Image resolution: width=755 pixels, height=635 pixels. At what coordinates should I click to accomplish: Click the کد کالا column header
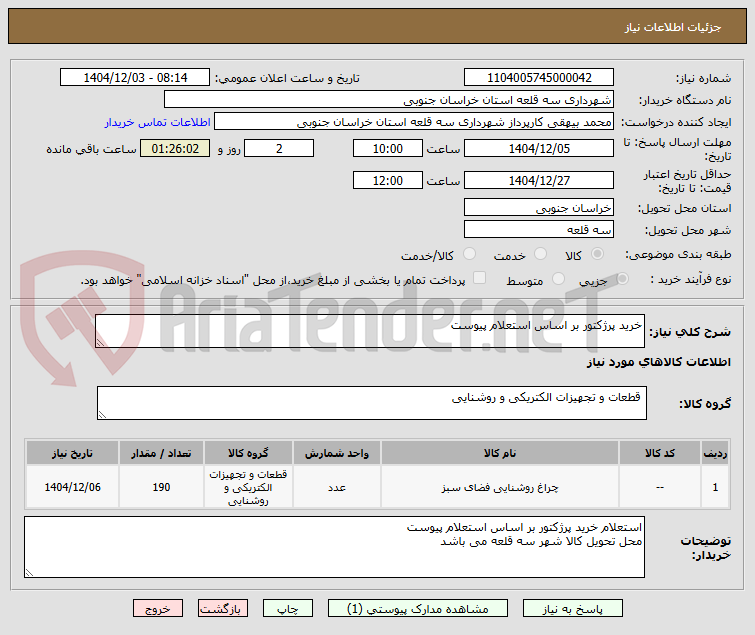click(x=660, y=453)
